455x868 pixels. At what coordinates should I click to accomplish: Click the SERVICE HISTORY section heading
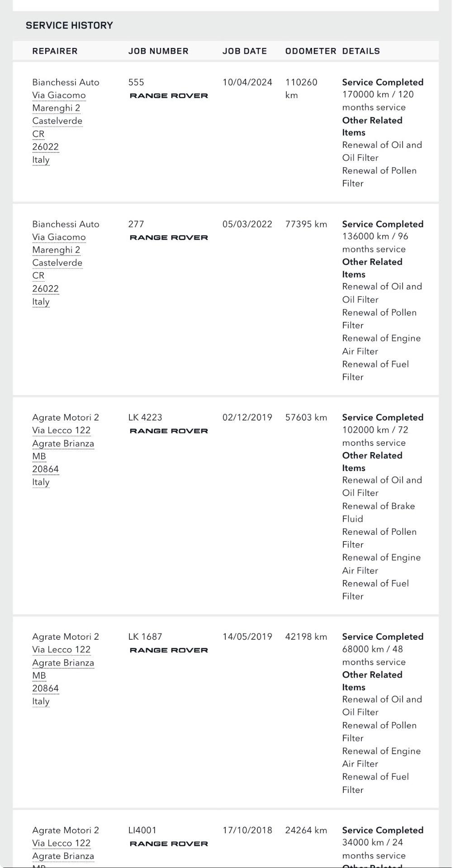pos(69,26)
